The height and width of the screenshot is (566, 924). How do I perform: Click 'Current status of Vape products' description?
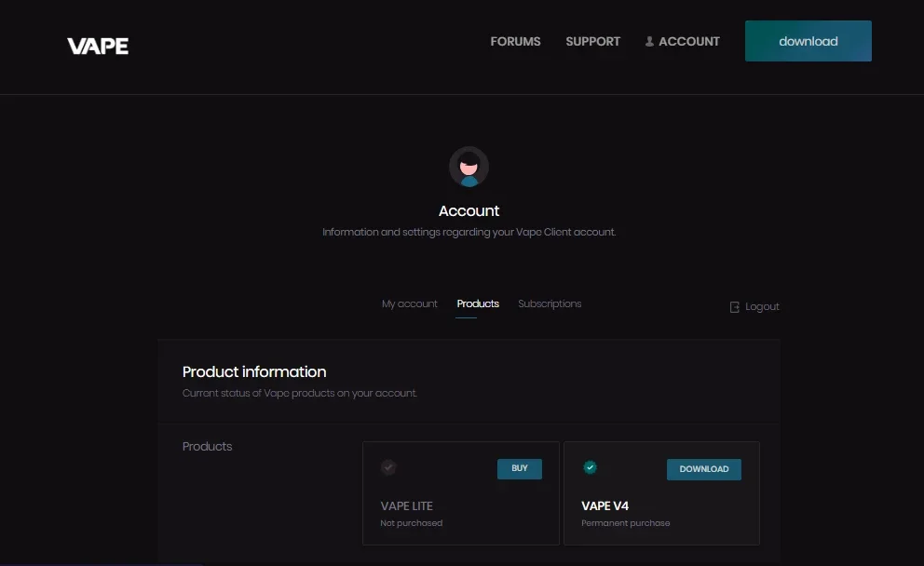tap(299, 393)
